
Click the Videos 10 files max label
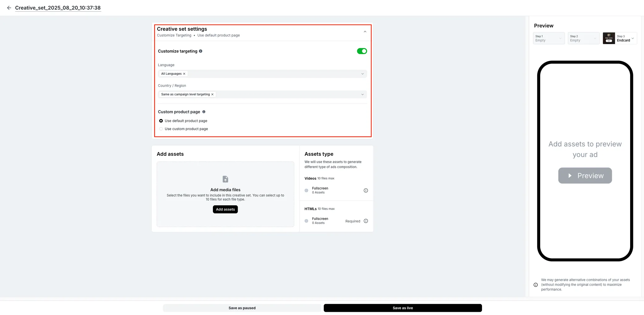click(319, 178)
